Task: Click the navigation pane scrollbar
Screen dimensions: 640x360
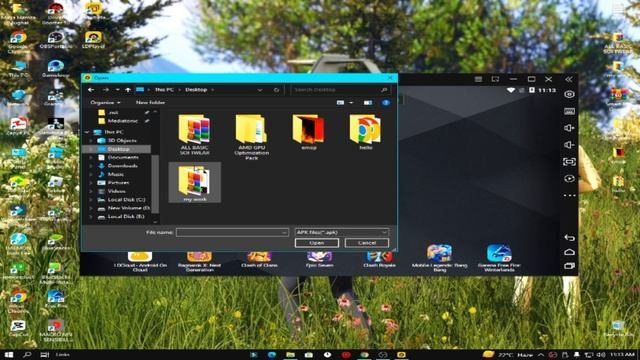Action: (155, 184)
